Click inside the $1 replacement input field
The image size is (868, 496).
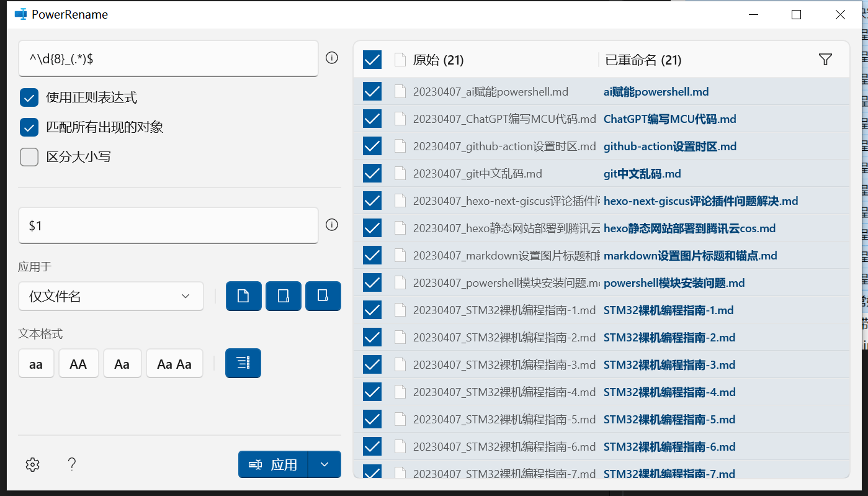click(x=168, y=225)
